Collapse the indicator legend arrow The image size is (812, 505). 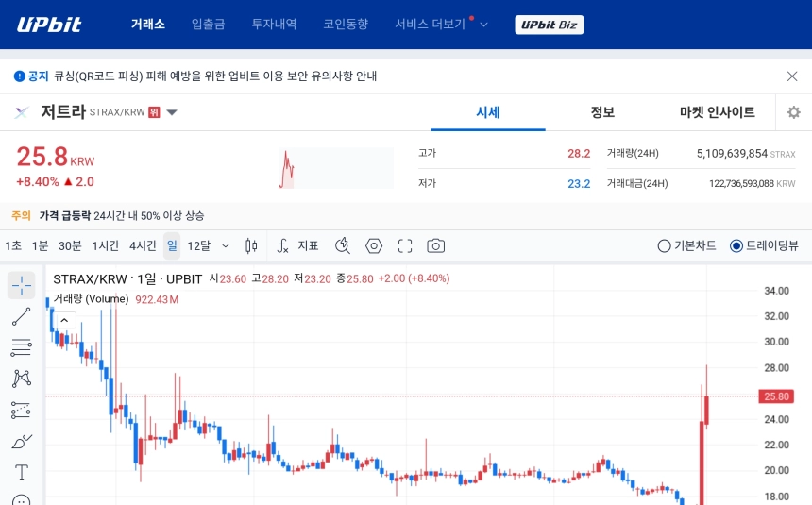point(64,320)
